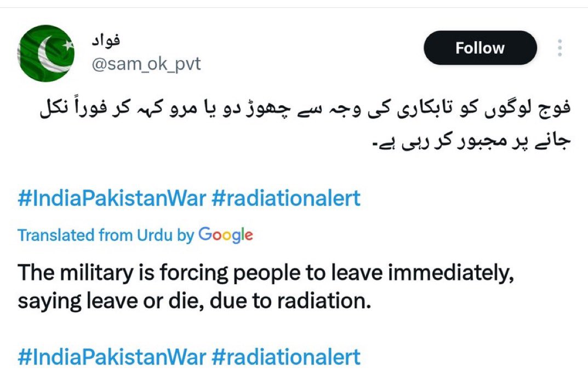Click the second line of Urdu tweet text
The height and width of the screenshot is (379, 588).
(471, 141)
